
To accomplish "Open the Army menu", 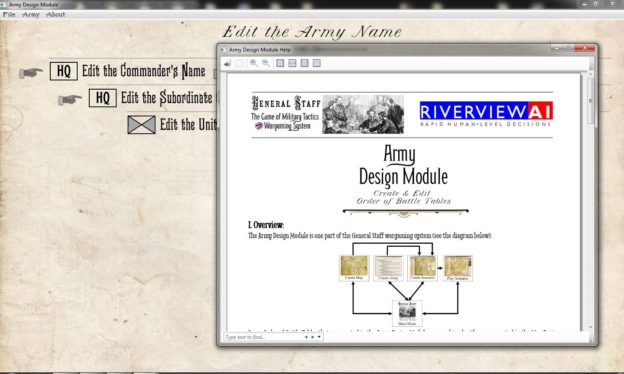I will pos(31,15).
